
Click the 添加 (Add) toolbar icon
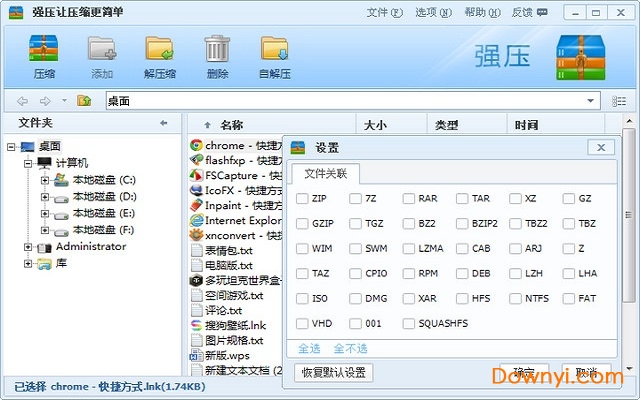(102, 56)
